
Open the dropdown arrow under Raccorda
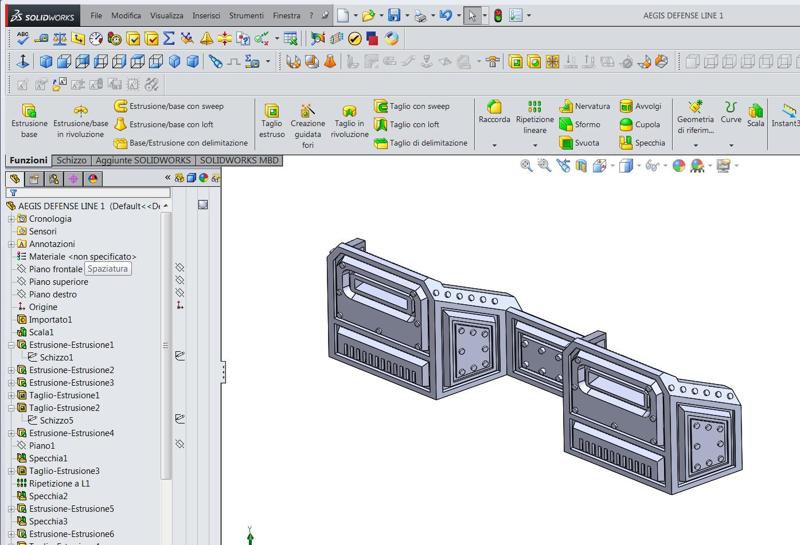494,146
